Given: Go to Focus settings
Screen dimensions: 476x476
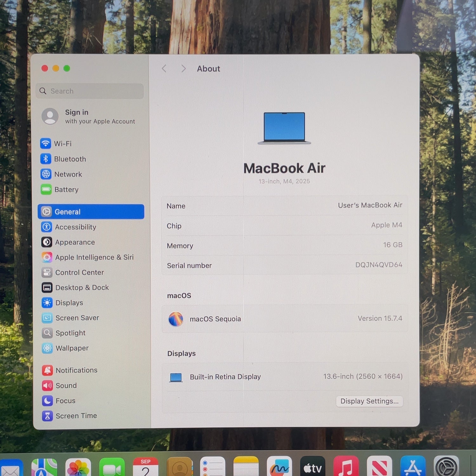Looking at the screenshot, I should 59,400.
